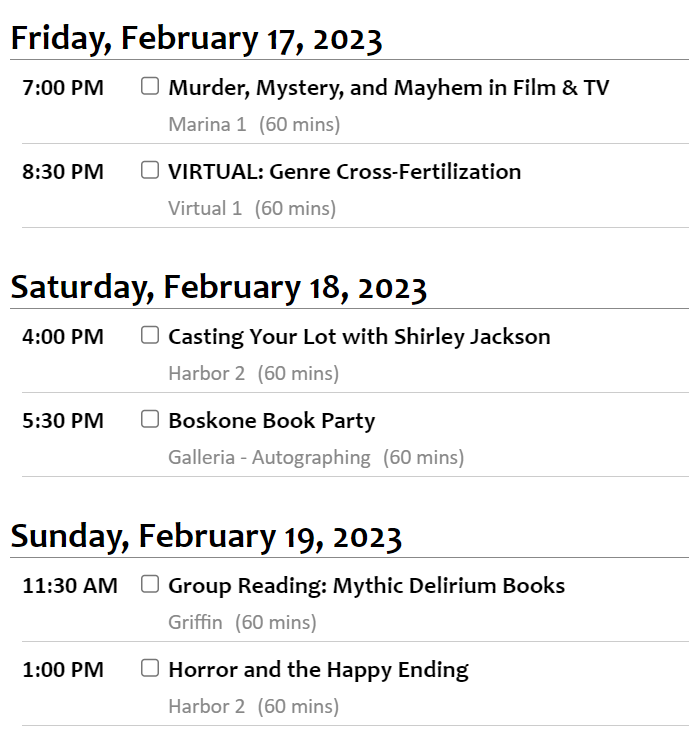Click the 11:30 AM time label
This screenshot has height=749, width=689.
pos(70,586)
